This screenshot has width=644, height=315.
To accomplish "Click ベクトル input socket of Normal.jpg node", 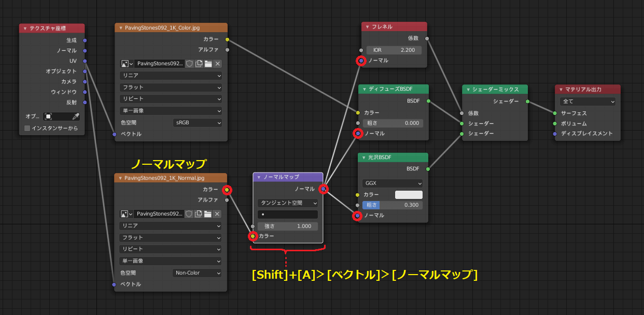I will (x=115, y=284).
